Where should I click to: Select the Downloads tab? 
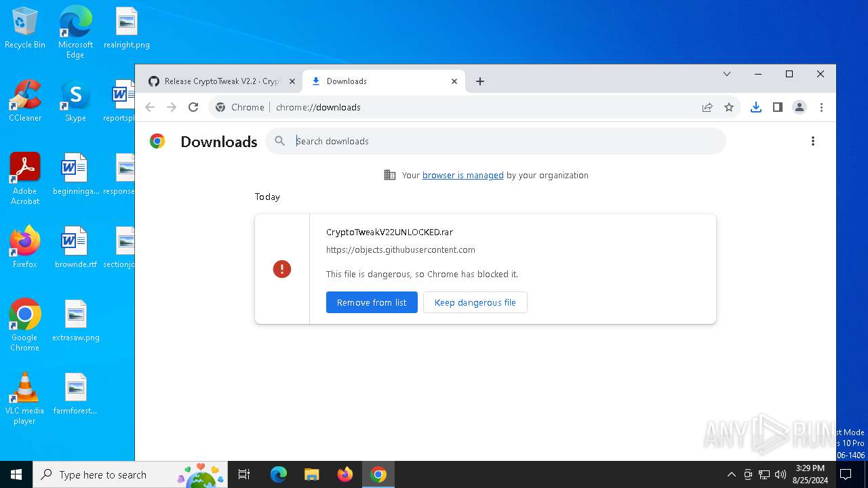pyautogui.click(x=384, y=81)
